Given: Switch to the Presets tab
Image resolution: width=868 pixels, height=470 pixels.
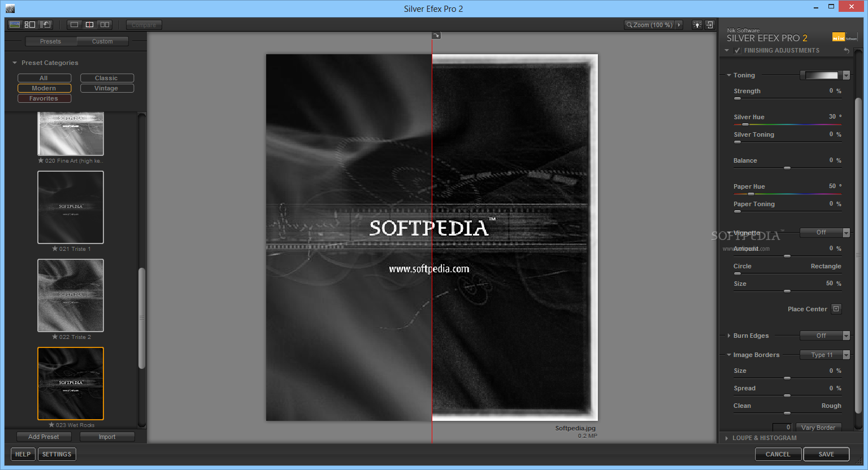Looking at the screenshot, I should pos(51,41).
